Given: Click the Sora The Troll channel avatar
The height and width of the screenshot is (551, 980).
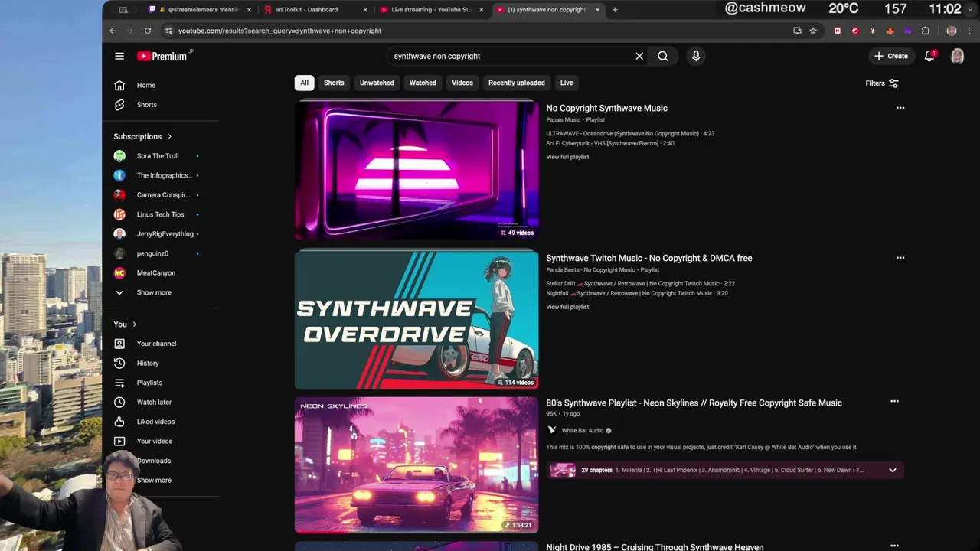Looking at the screenshot, I should [x=119, y=156].
